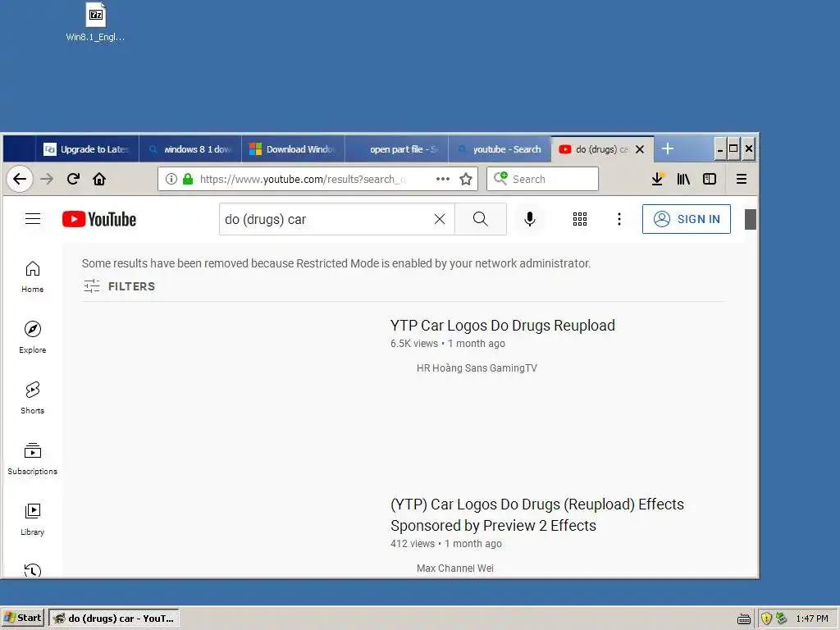Image resolution: width=840 pixels, height=630 pixels.
Task: Go back with browser back arrow
Action: pyautogui.click(x=20, y=179)
